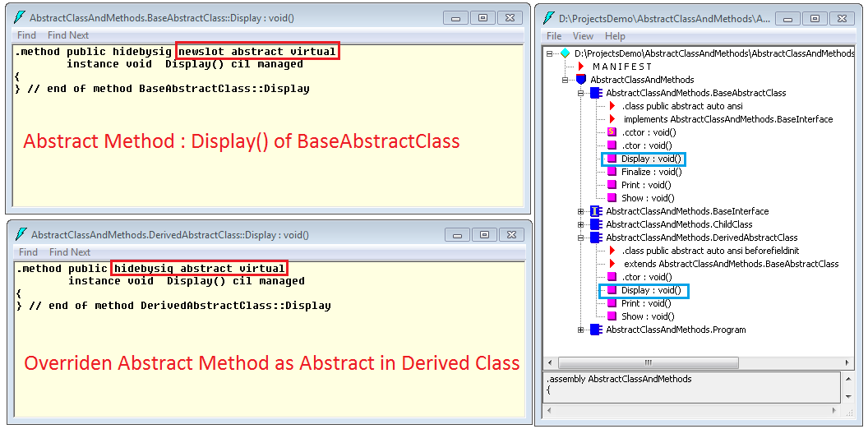Open the View menu in ILDASM tree window
This screenshot has height=429, width=868.
(x=583, y=36)
